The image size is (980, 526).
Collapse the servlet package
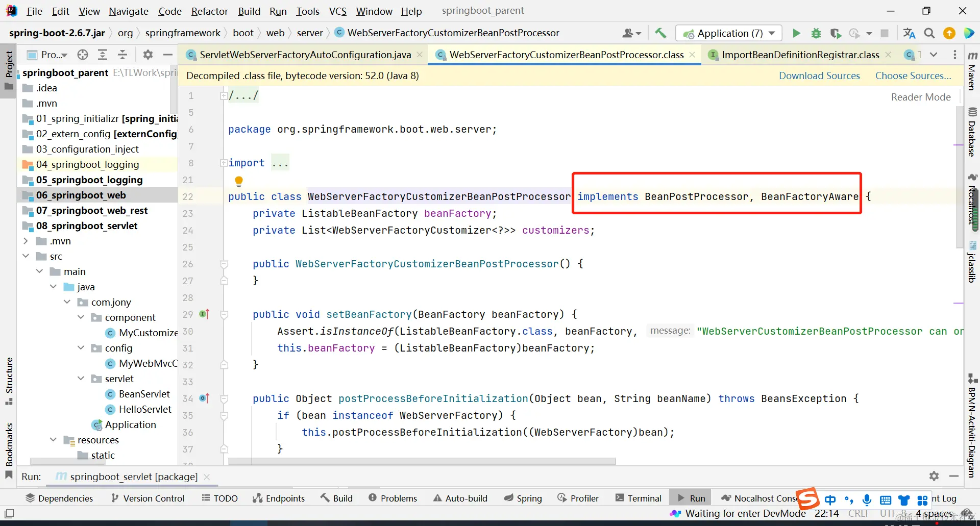point(81,379)
